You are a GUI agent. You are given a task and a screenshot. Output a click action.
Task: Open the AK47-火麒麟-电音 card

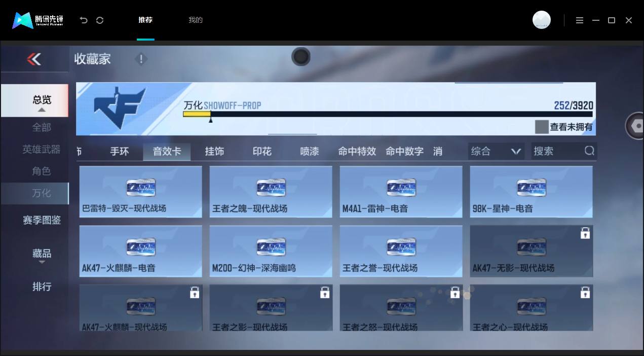coord(141,251)
